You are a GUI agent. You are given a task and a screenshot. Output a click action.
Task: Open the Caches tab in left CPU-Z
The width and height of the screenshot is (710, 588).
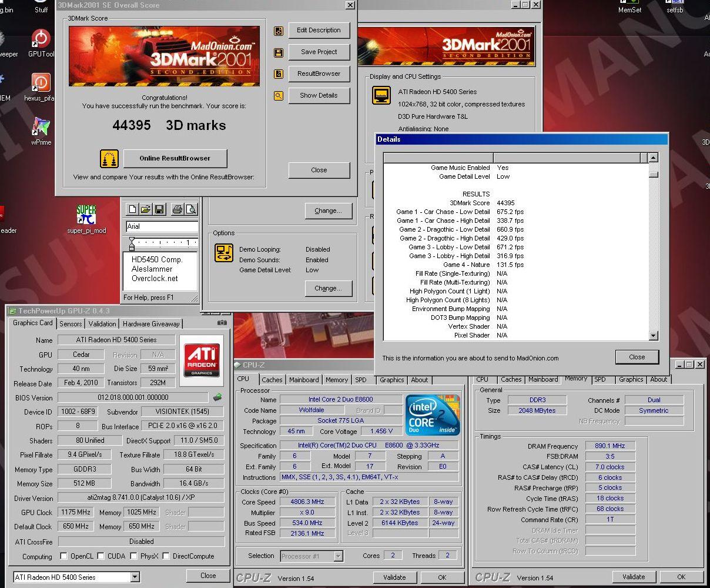tap(272, 380)
